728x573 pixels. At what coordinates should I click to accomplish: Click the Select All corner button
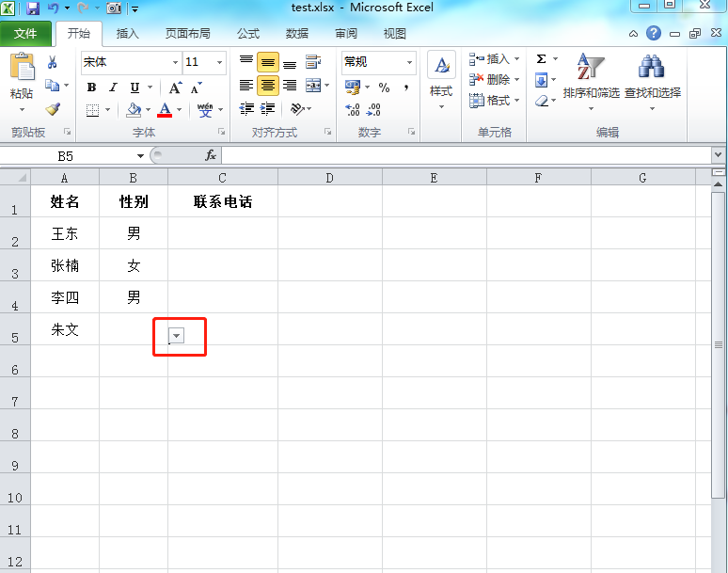pyautogui.click(x=16, y=178)
